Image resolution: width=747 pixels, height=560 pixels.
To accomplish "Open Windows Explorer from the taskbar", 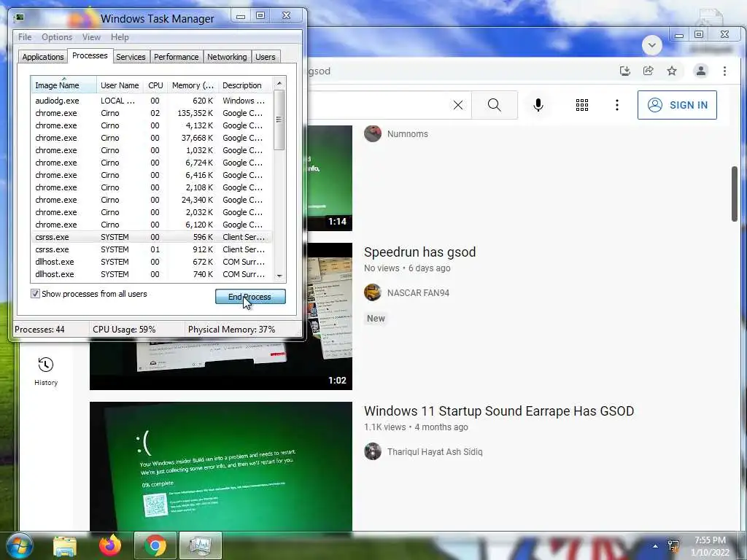I will [64, 545].
